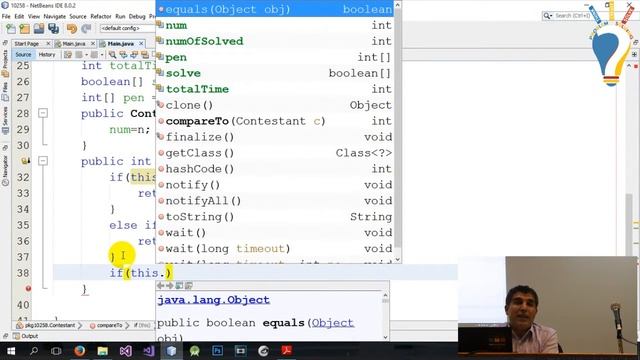Open the Projects side panel
Image resolution: width=640 pixels, height=360 pixels.
(5, 63)
